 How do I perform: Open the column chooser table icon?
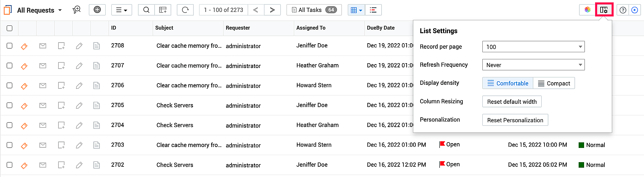[163, 10]
